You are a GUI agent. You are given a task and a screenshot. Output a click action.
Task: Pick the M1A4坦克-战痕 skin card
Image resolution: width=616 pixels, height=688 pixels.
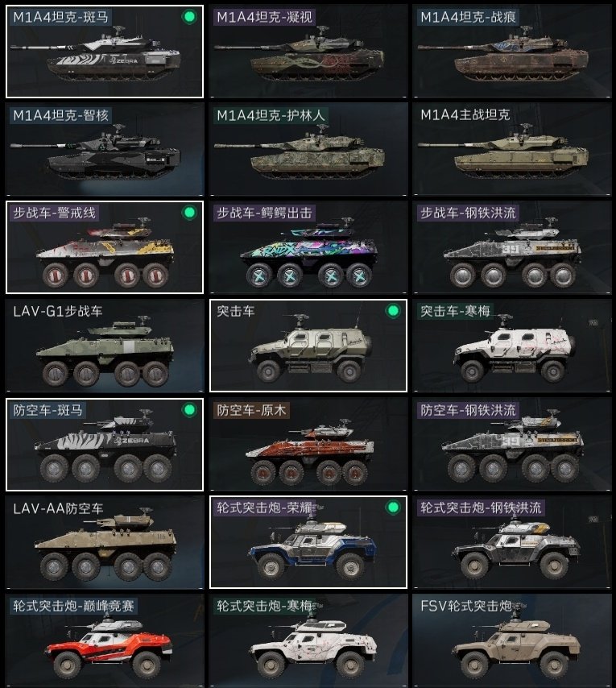click(511, 52)
